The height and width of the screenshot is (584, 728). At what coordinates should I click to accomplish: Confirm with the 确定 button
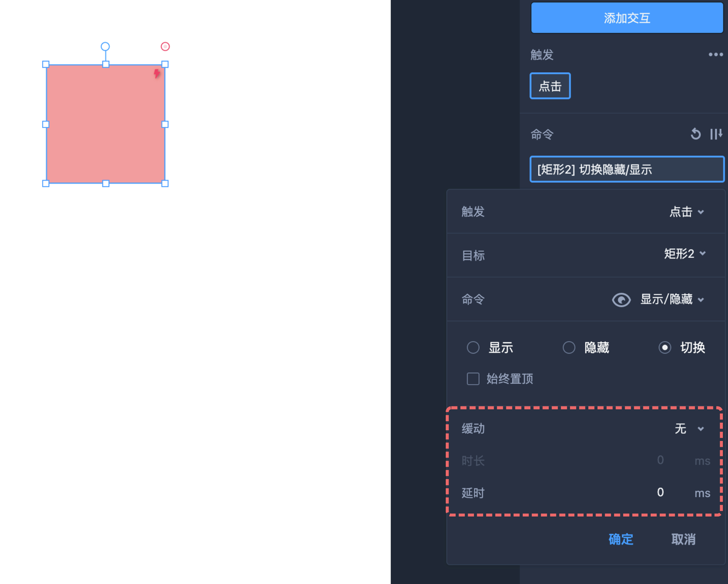(621, 539)
